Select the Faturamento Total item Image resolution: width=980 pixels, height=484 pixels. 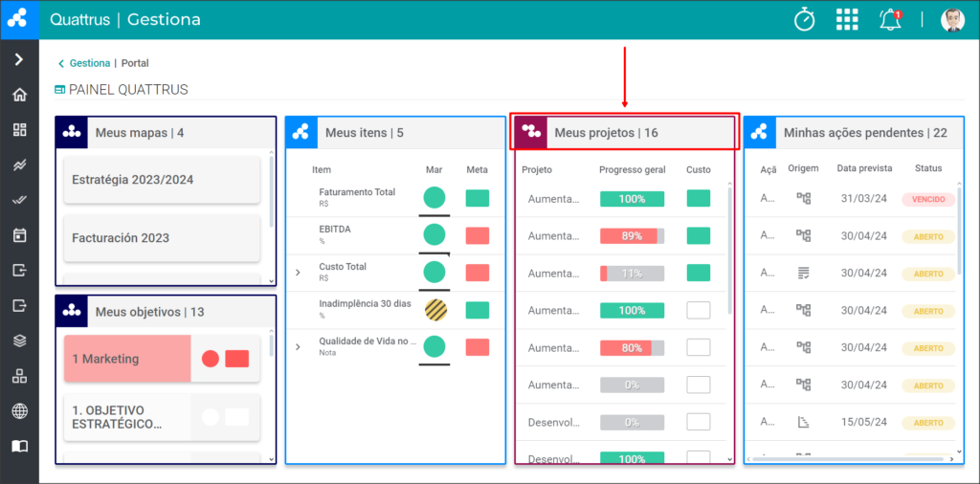357,192
